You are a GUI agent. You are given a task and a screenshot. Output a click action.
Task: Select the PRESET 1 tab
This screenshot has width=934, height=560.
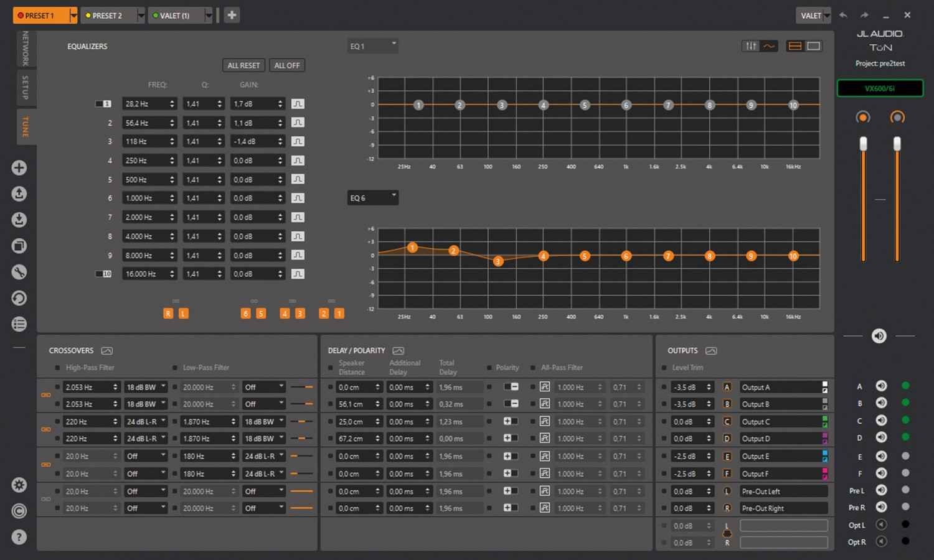(41, 16)
